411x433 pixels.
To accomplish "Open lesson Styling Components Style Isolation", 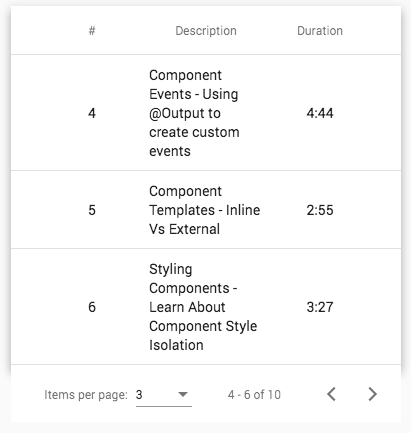I will click(x=203, y=307).
